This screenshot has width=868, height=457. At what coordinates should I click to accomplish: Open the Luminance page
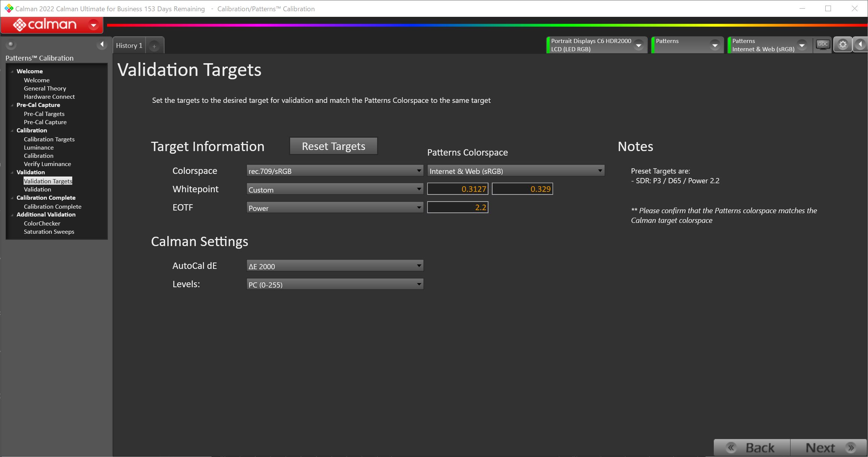(39, 147)
